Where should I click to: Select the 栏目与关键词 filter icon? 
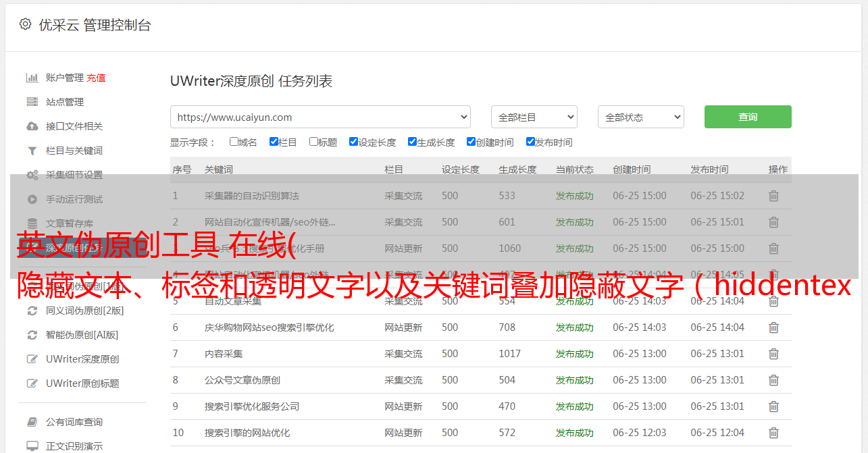(32, 151)
